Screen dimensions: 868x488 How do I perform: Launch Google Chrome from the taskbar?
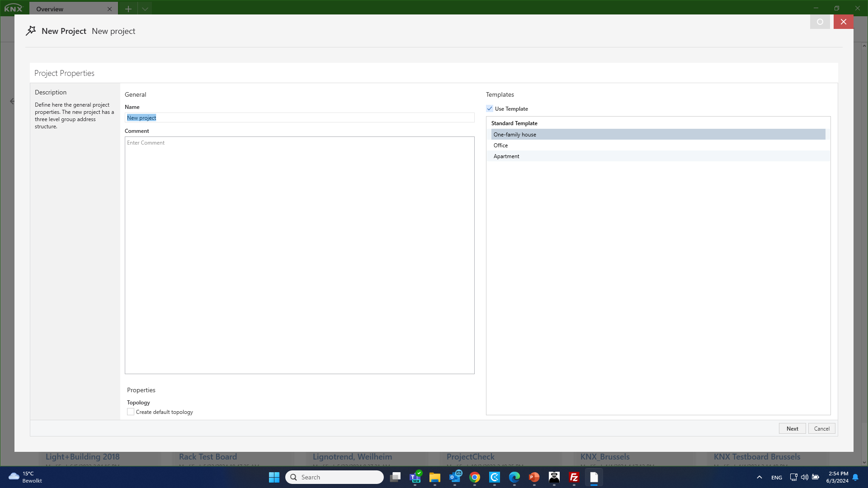point(475,477)
